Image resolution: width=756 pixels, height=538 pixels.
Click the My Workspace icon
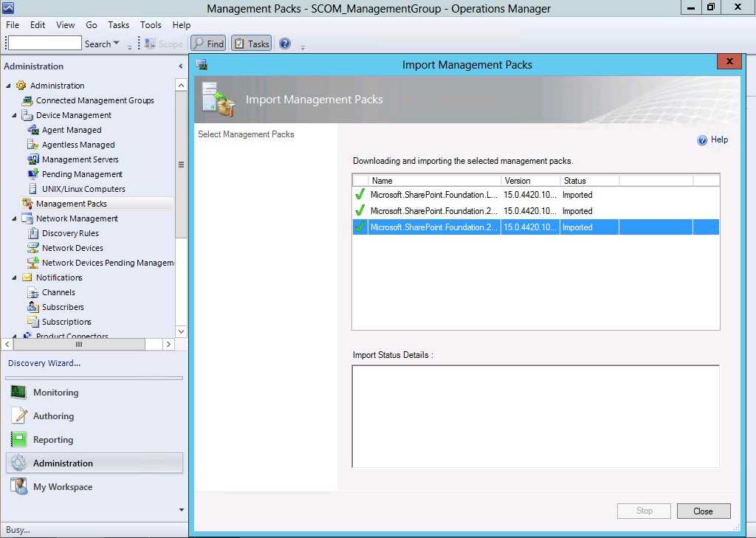pos(18,486)
